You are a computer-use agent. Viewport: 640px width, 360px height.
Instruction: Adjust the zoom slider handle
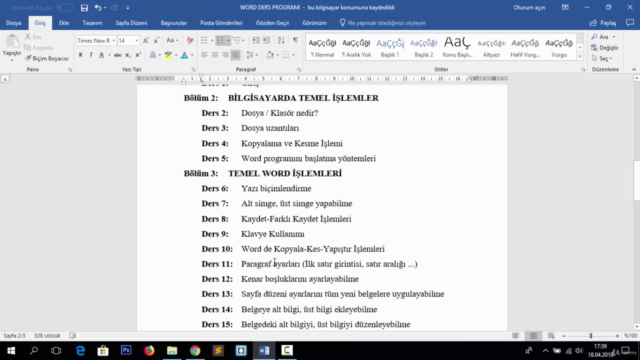tap(591, 336)
